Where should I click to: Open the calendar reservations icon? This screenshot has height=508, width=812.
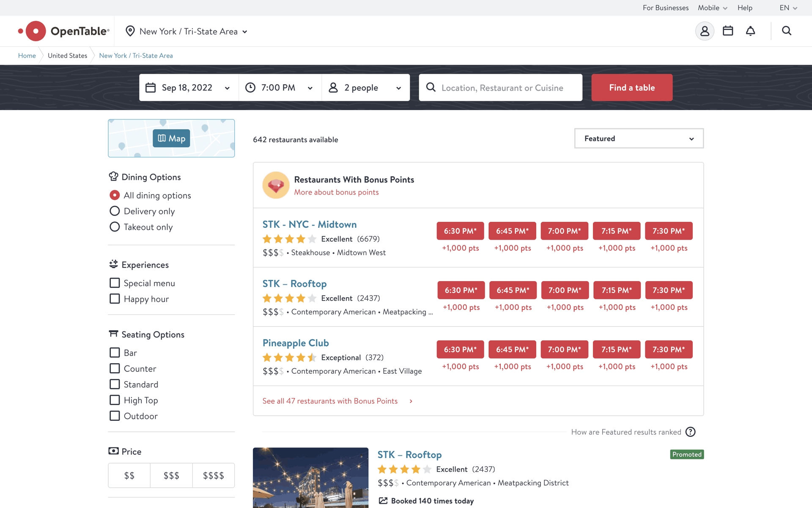point(728,31)
